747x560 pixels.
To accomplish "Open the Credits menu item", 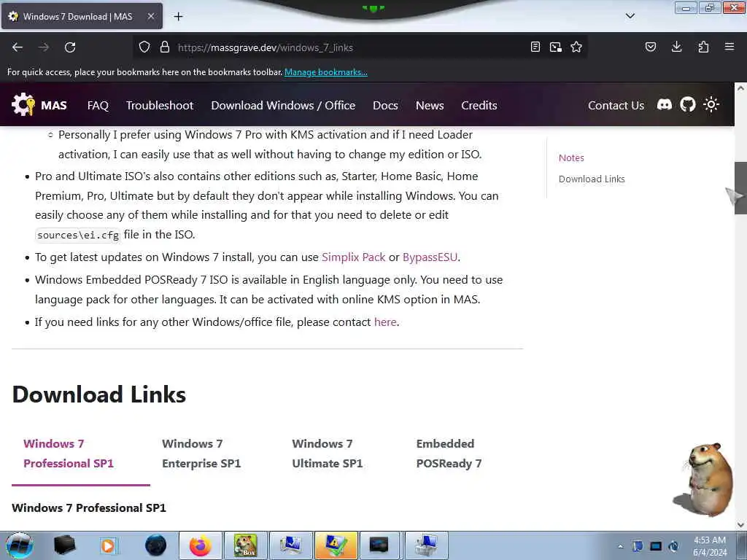I will [479, 105].
